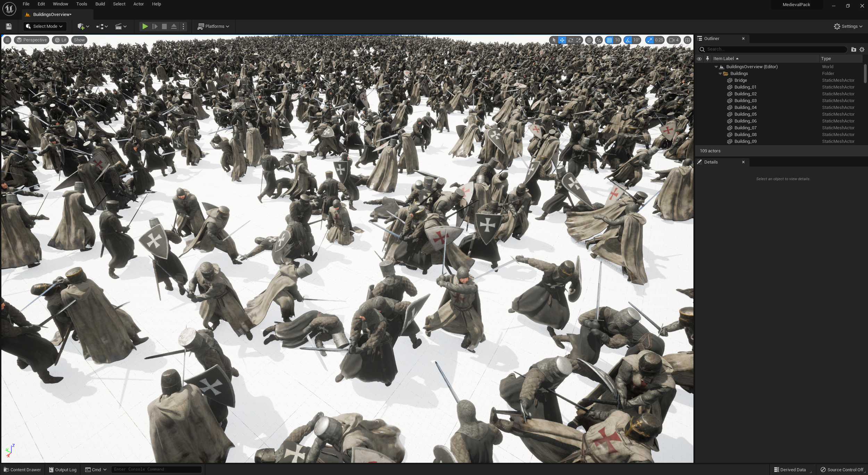Collapse the Buildings folder in Outliner

click(720, 74)
